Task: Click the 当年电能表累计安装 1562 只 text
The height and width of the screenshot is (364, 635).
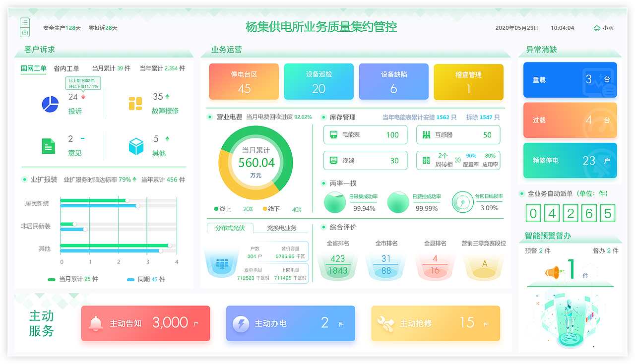Action: [x=419, y=118]
